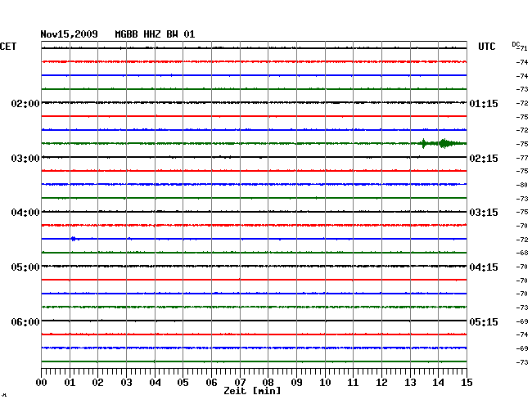532x404 pixels.
Task: Click minute axis label 15
Action: (x=467, y=383)
